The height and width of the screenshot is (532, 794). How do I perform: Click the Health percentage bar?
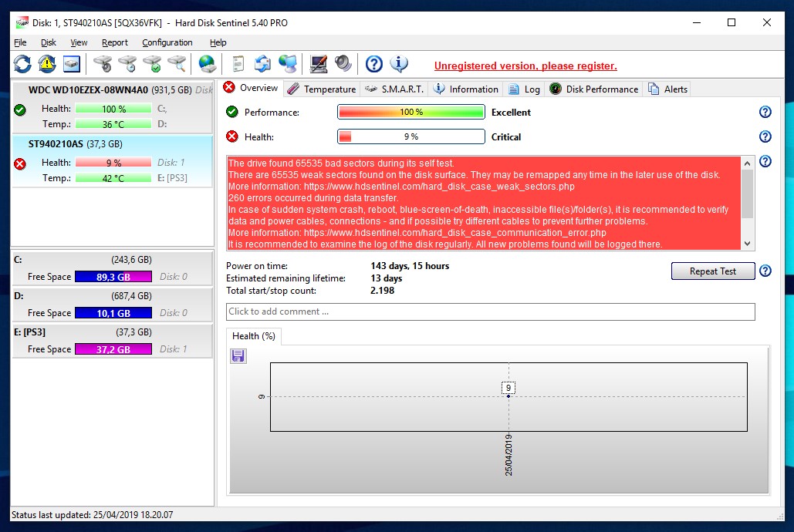411,136
